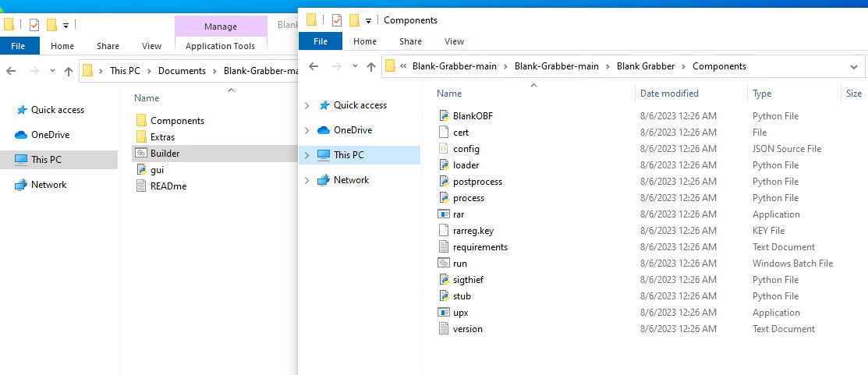Click the Blank Grabber breadcrumb segment
Image resolution: width=868 pixels, height=375 pixels.
646,66
